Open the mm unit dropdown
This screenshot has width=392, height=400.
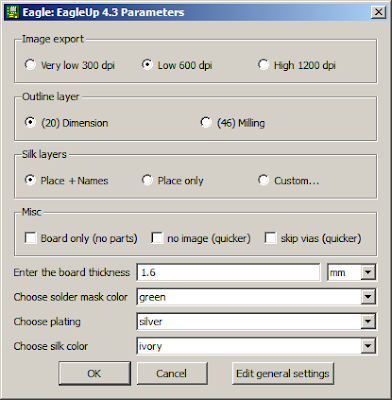pos(352,272)
